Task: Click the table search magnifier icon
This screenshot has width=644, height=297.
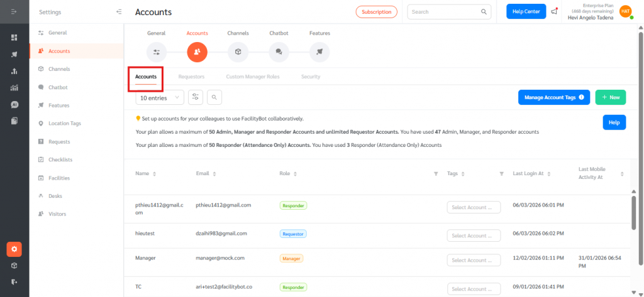Action: [214, 97]
